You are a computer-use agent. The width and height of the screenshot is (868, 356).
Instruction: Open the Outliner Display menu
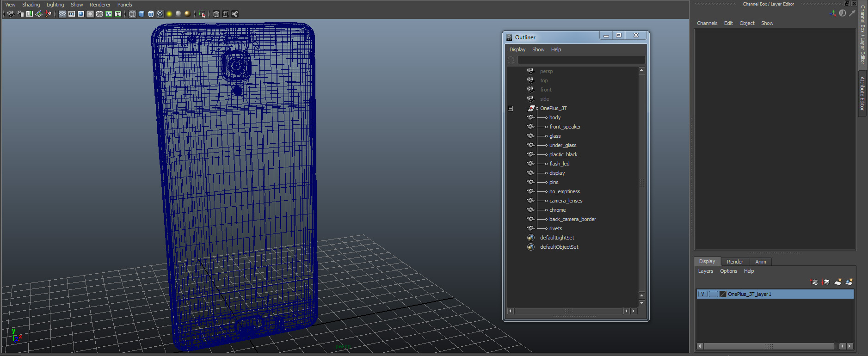click(x=517, y=49)
